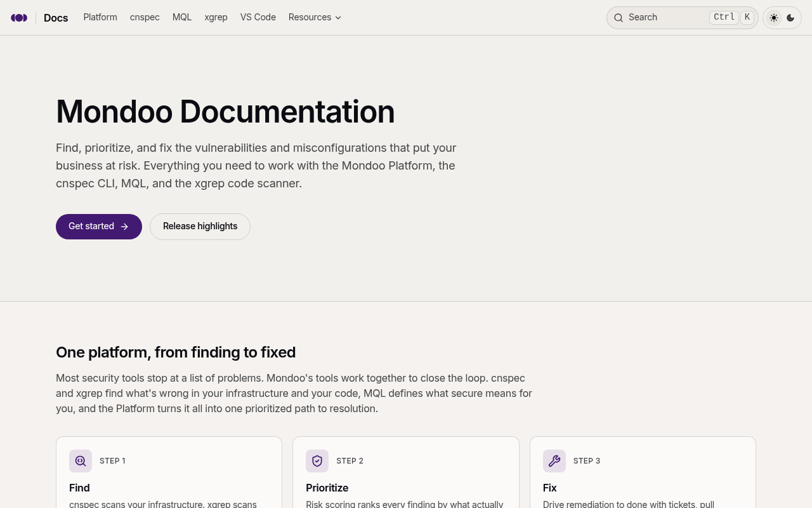Click the "One platform, from finding to fixed" heading
The width and height of the screenshot is (812, 508).
tap(176, 352)
